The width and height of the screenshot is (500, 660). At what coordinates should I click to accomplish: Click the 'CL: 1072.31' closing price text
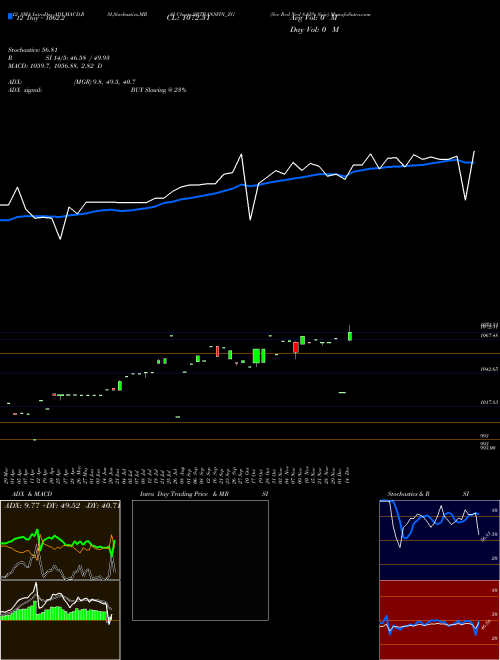pos(188,18)
